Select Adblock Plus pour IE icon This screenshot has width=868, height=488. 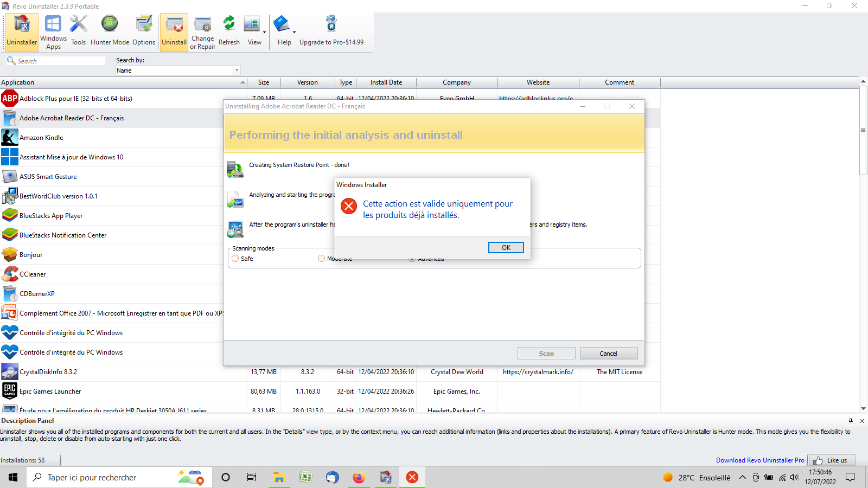(10, 99)
